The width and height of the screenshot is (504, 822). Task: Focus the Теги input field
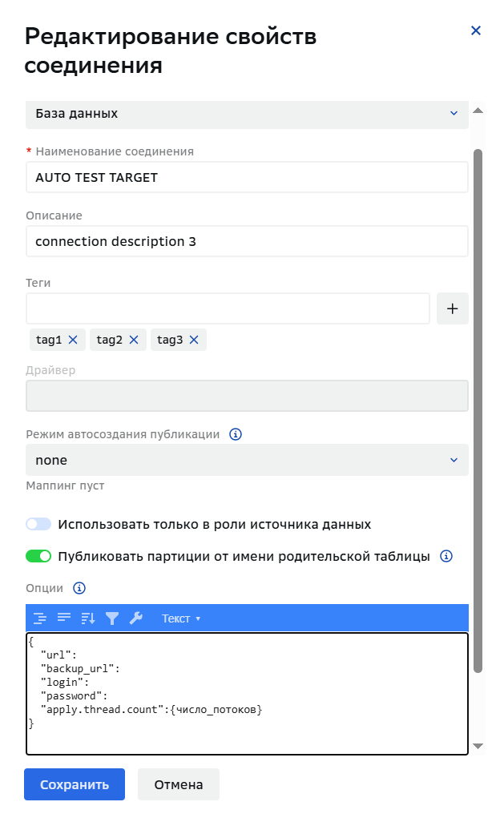228,308
